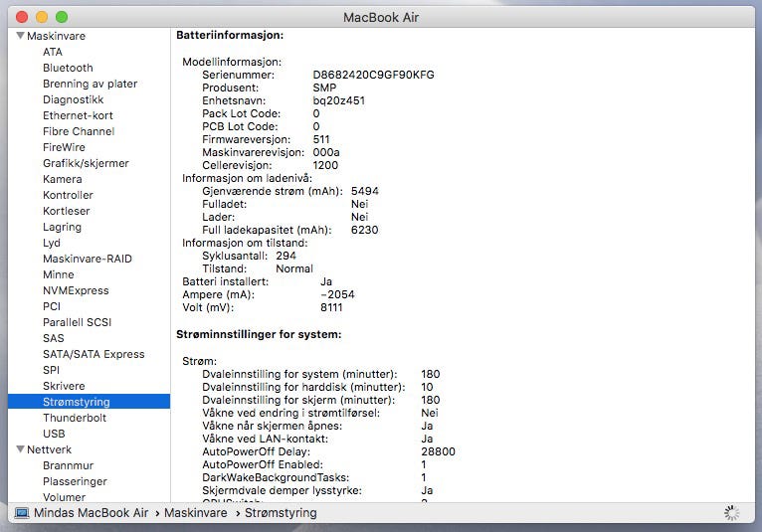Viewport: 762px width, 532px height.
Task: Click serial number D8682420C9GF90KFG
Action: point(373,75)
